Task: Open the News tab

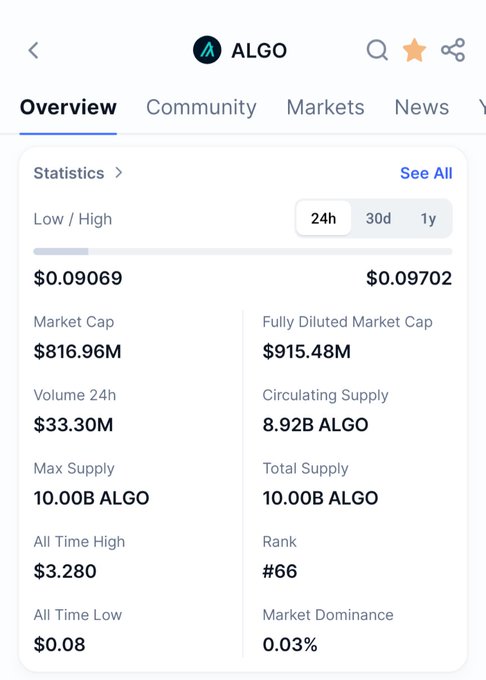Action: pyautogui.click(x=421, y=107)
